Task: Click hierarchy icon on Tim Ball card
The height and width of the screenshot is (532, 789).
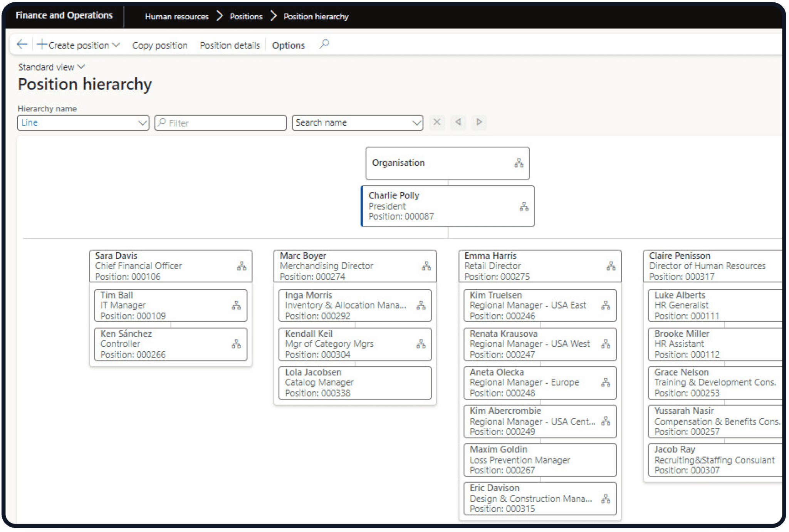Action: click(236, 305)
